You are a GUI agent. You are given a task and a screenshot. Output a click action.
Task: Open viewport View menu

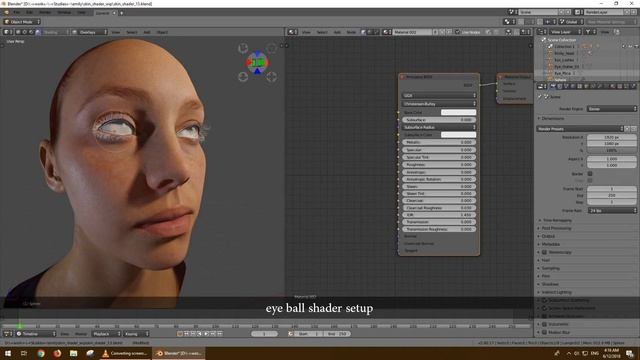coord(116,32)
